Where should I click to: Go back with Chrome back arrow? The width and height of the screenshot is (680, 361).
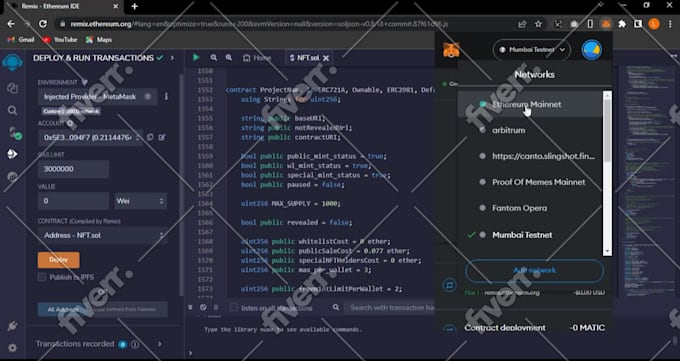(11, 24)
